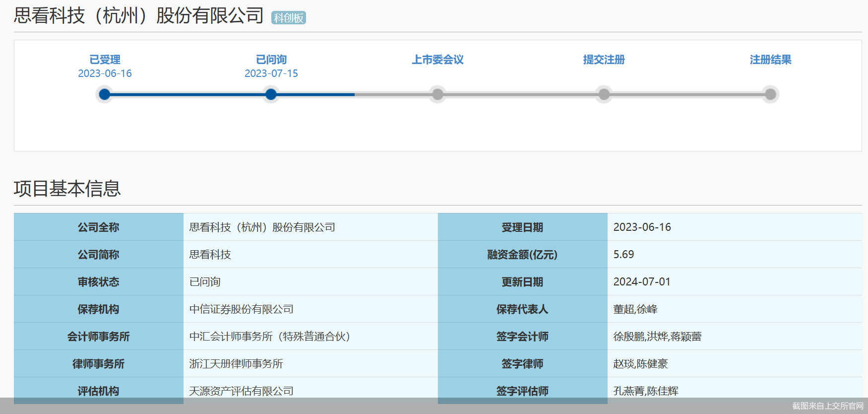This screenshot has width=868, height=414.
Task: Click the 注册结果 timeline dot
Action: click(770, 94)
